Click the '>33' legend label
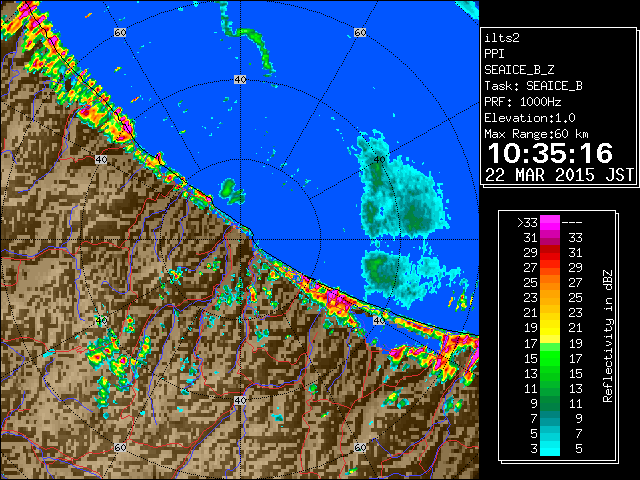This screenshot has height=480, width=640. click(527, 223)
